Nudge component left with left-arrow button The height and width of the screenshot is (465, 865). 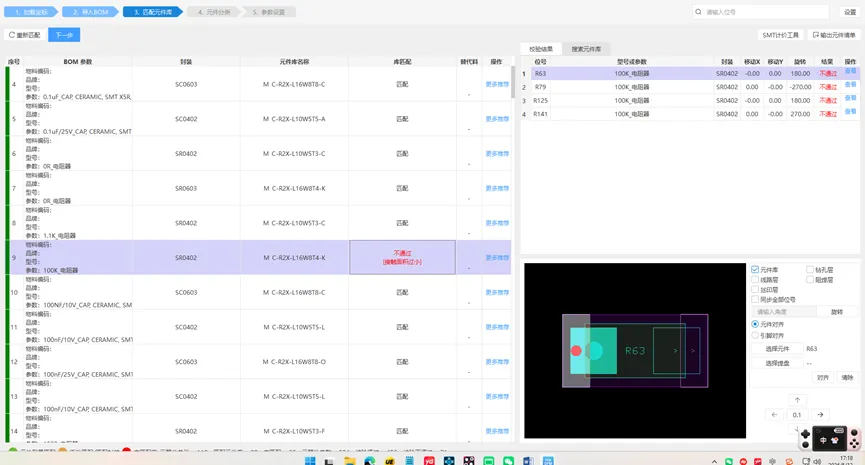[774, 414]
